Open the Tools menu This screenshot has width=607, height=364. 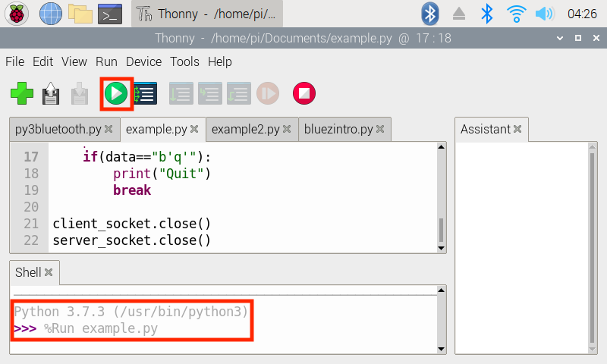click(184, 61)
